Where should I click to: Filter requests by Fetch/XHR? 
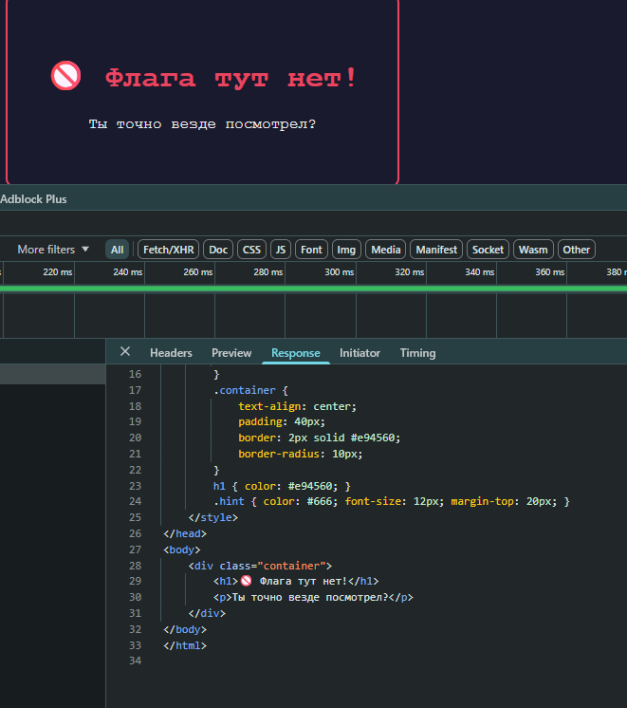click(x=168, y=249)
